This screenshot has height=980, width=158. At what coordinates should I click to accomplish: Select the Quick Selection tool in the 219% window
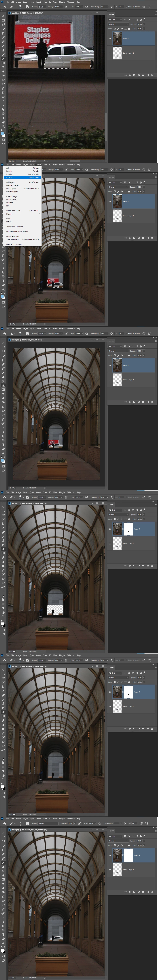[x=3, y=29]
